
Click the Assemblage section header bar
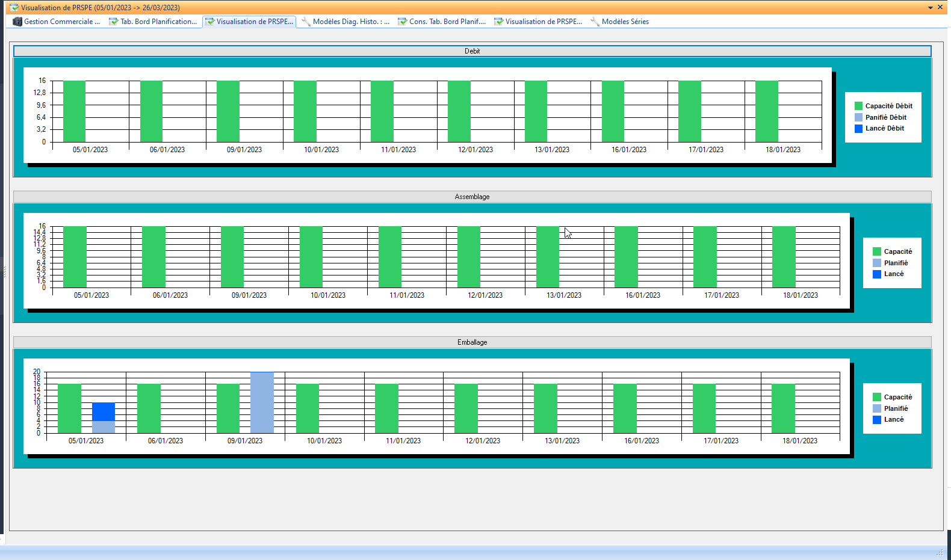click(472, 197)
